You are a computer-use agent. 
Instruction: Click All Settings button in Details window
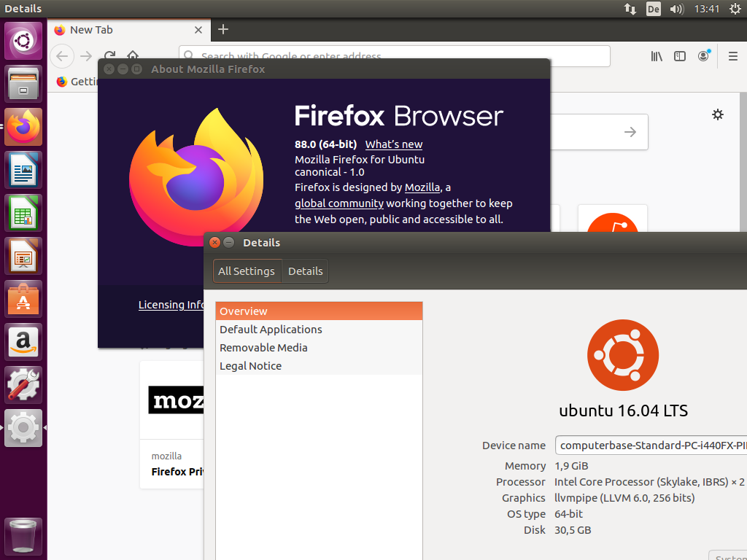247,271
